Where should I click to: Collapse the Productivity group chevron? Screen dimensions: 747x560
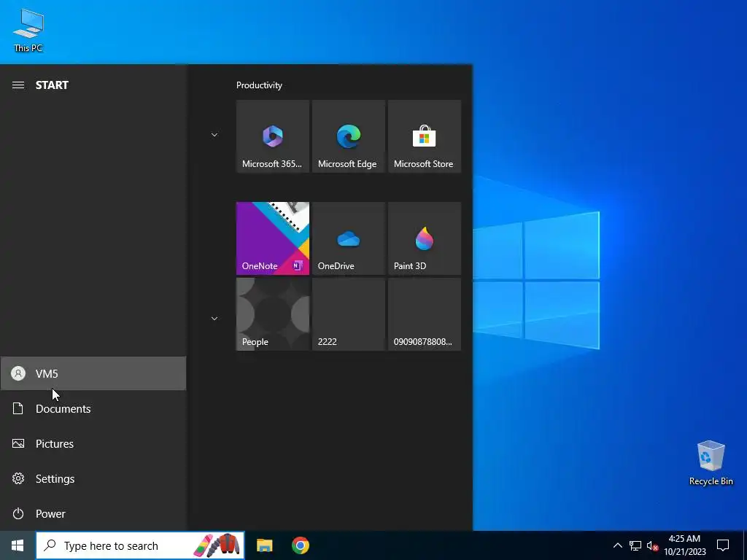(x=214, y=135)
